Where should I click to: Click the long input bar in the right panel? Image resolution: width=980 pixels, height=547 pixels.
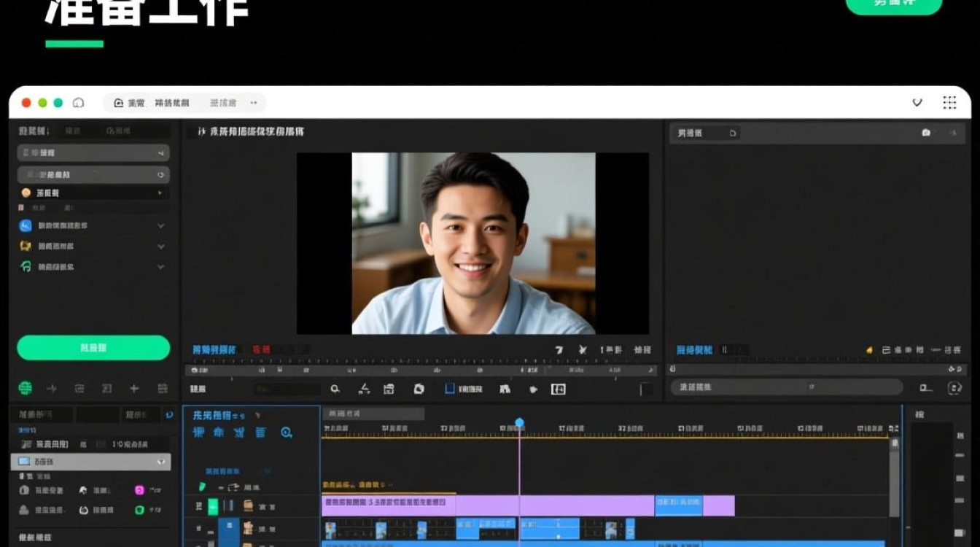(787, 387)
